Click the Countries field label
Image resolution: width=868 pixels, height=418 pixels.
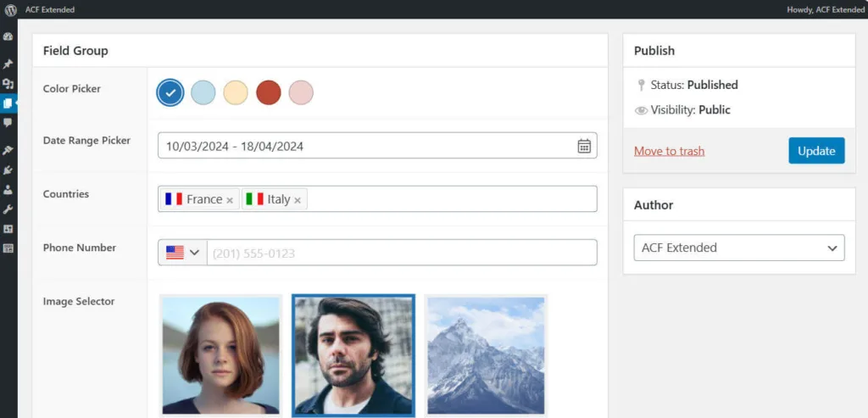66,194
